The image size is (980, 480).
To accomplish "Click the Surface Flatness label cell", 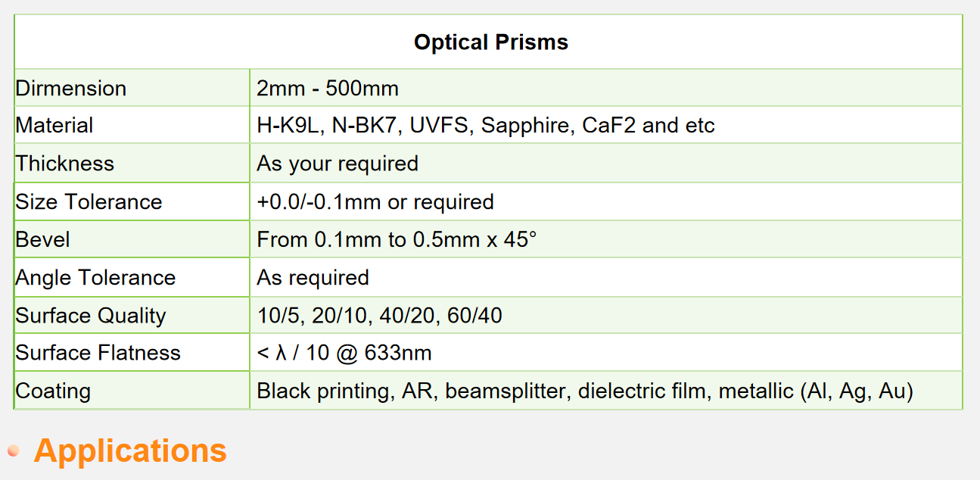I will [x=98, y=353].
